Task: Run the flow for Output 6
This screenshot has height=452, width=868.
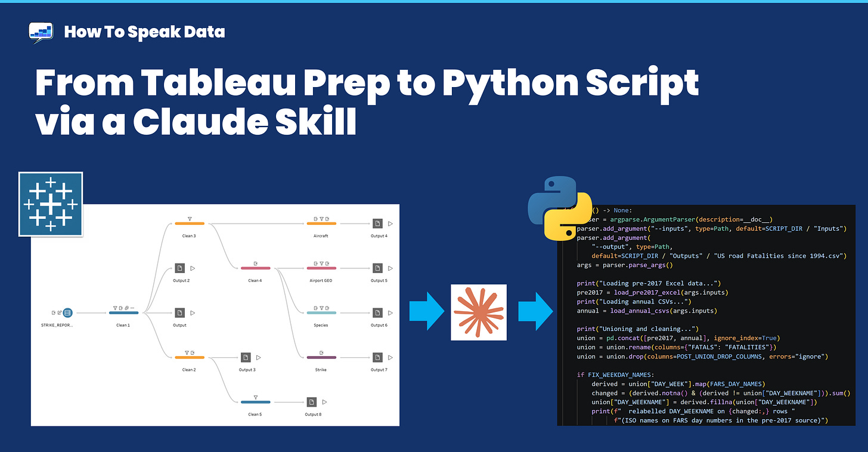Action: tap(391, 312)
